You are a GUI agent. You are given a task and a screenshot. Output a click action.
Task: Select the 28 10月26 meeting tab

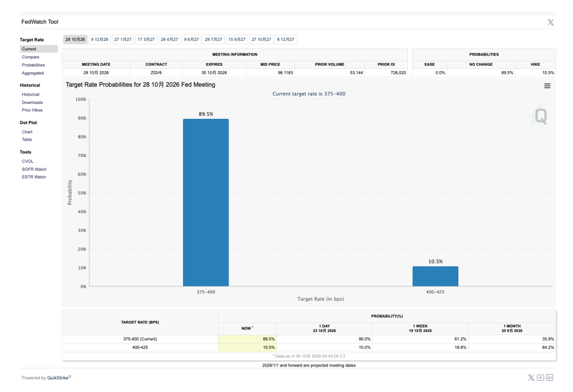[x=75, y=39]
